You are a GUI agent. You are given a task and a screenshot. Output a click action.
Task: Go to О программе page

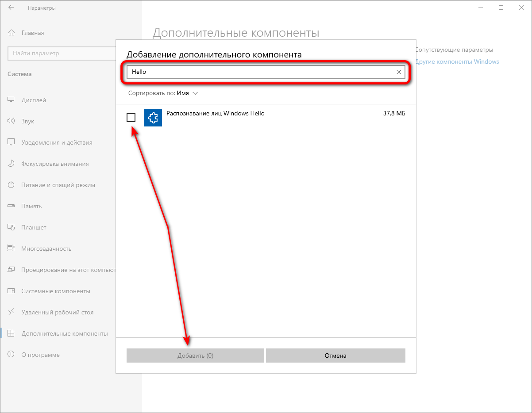[x=40, y=355]
